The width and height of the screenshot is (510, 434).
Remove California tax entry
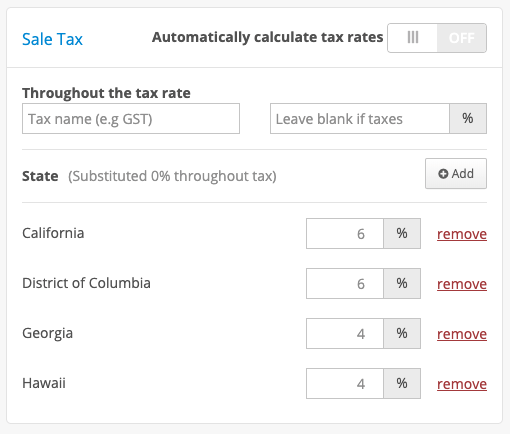(x=462, y=234)
